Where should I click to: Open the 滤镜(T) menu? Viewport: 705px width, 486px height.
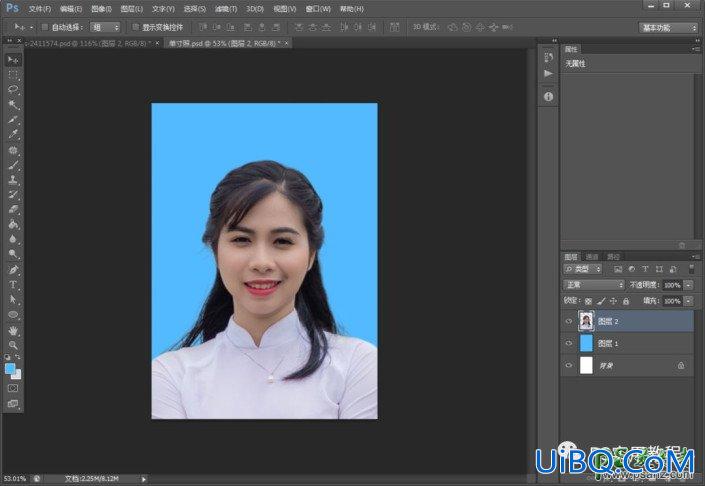click(225, 9)
